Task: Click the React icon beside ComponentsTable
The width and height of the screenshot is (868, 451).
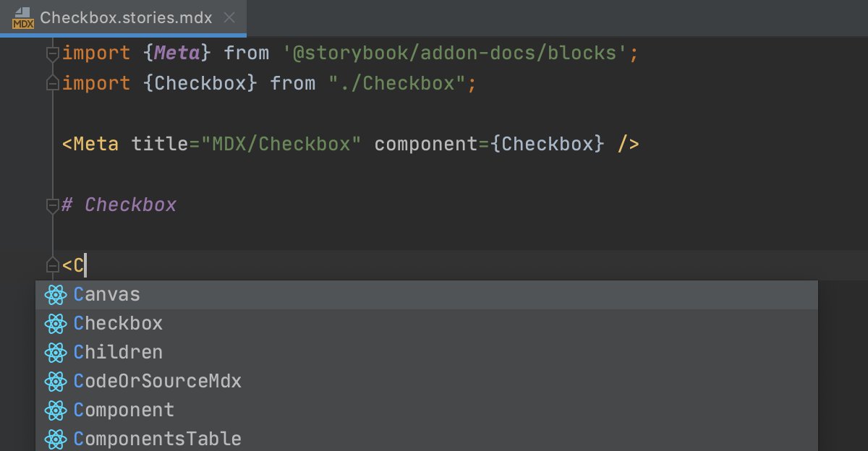Action: coord(56,438)
